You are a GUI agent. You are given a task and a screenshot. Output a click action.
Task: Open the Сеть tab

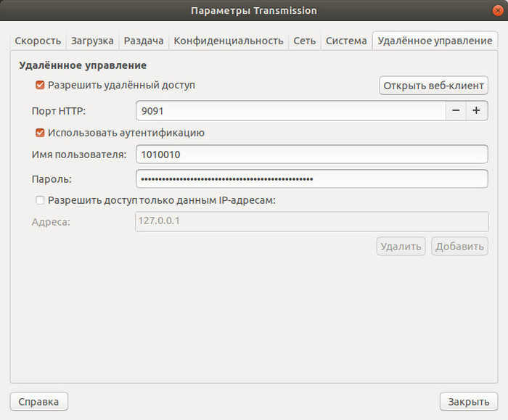tap(305, 41)
